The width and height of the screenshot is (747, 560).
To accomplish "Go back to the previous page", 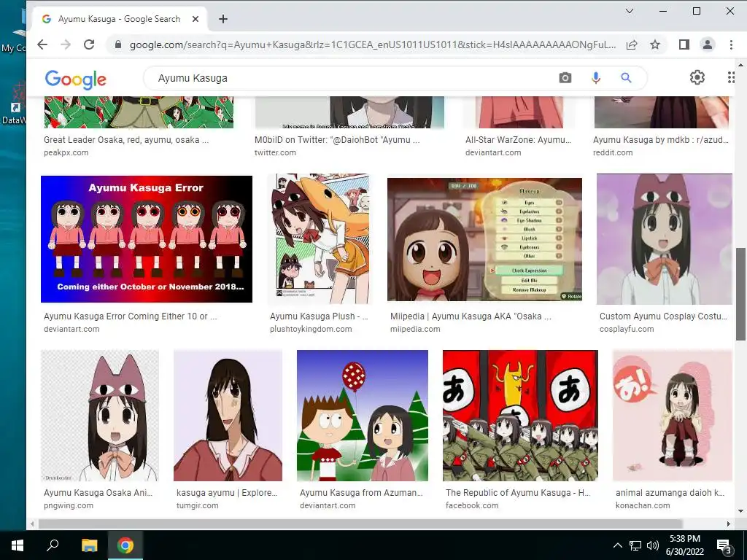I will pos(42,44).
